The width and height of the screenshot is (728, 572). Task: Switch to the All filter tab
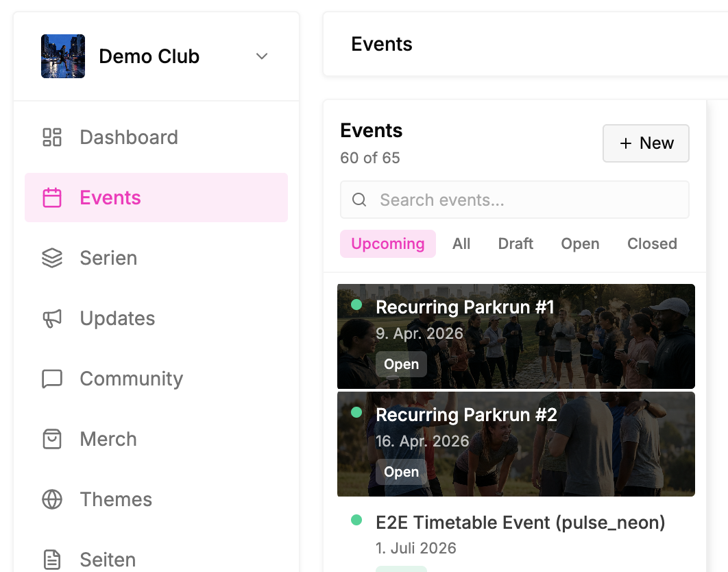pos(461,244)
